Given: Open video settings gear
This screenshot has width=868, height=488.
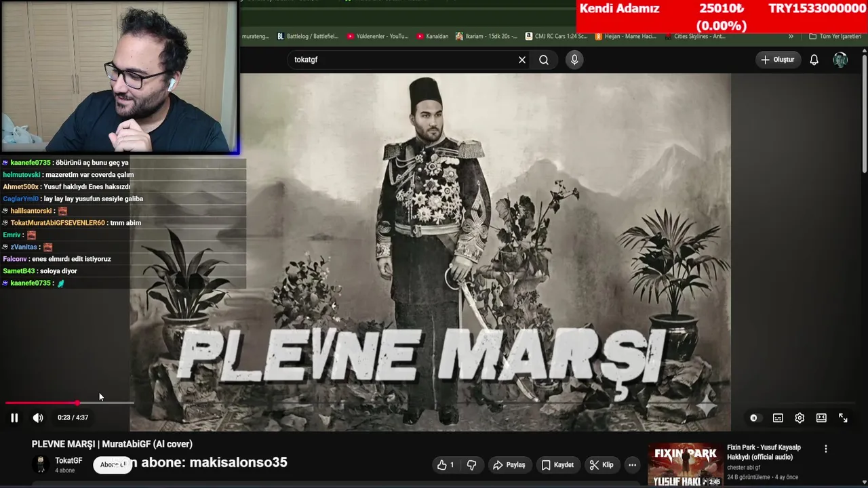Looking at the screenshot, I should [x=800, y=418].
